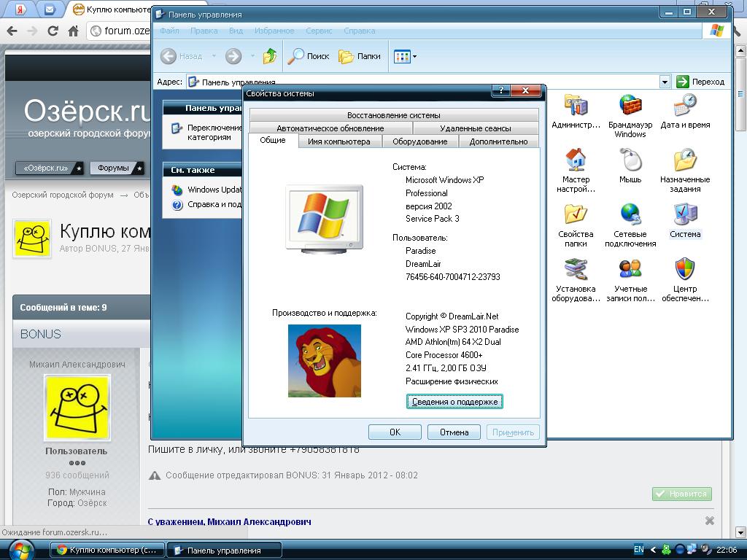Open the Избранное menu

tap(274, 31)
